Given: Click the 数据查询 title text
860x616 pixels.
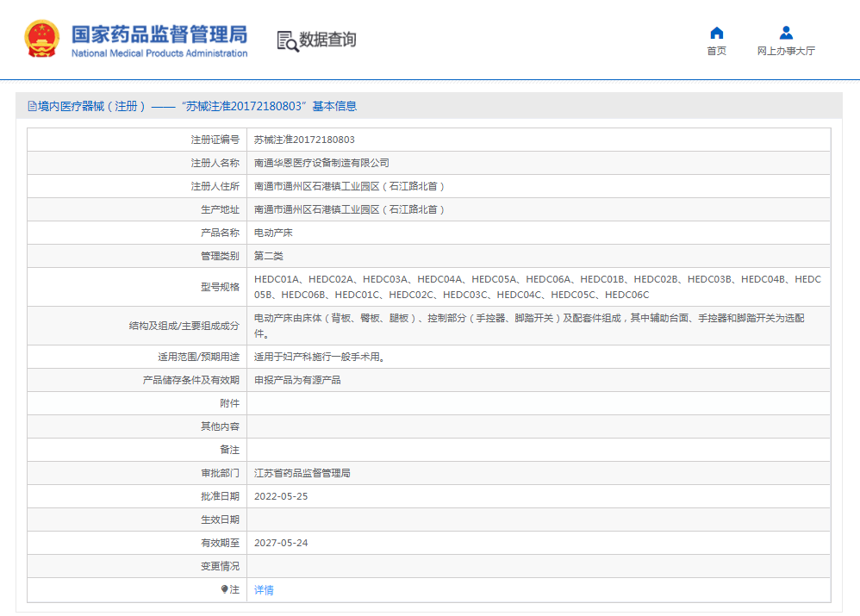Looking at the screenshot, I should (x=327, y=40).
